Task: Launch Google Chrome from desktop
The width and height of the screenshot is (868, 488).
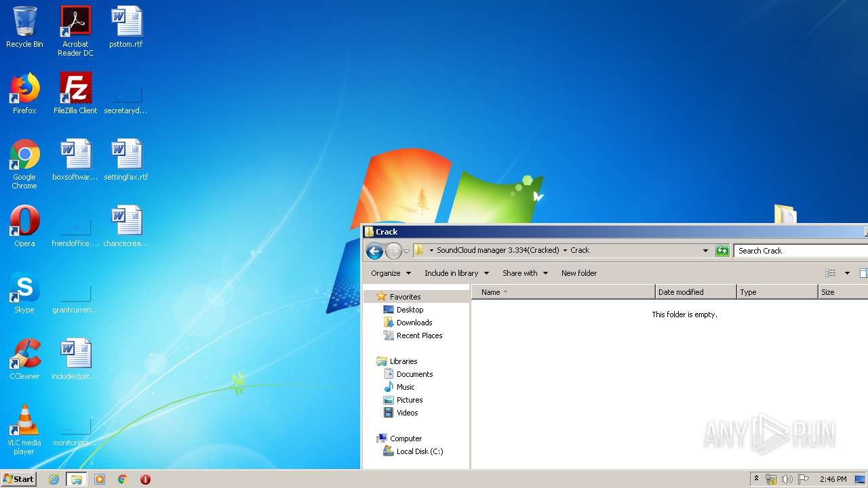Action: coord(24,164)
